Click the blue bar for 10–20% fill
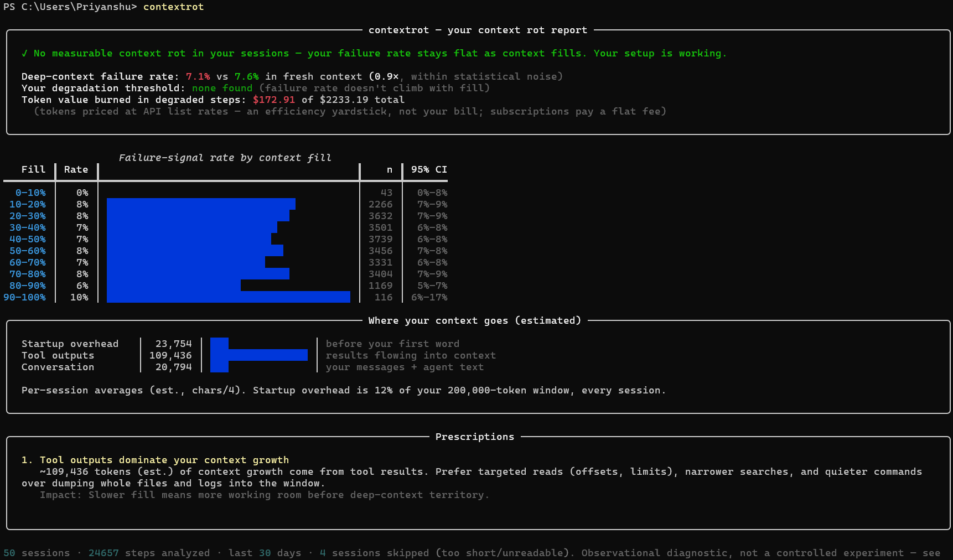This screenshot has width=953, height=560. click(x=201, y=204)
